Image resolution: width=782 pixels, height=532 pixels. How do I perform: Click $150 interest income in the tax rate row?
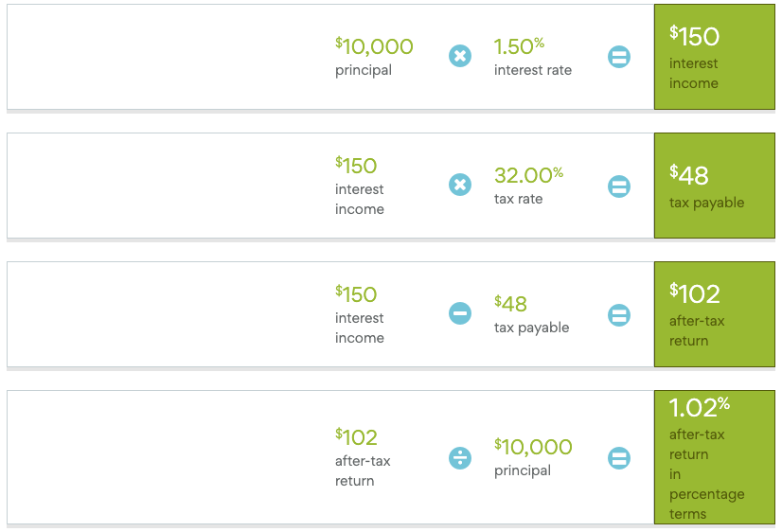(357, 166)
